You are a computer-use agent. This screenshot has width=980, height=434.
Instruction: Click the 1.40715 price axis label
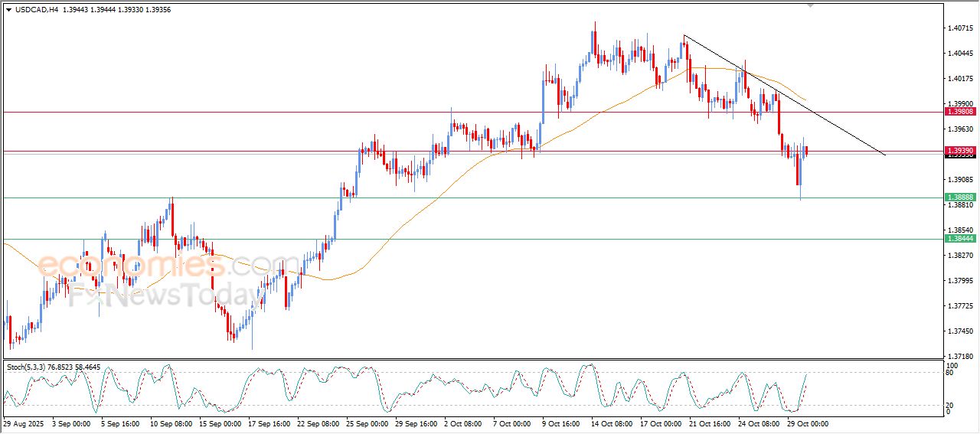tap(960, 28)
